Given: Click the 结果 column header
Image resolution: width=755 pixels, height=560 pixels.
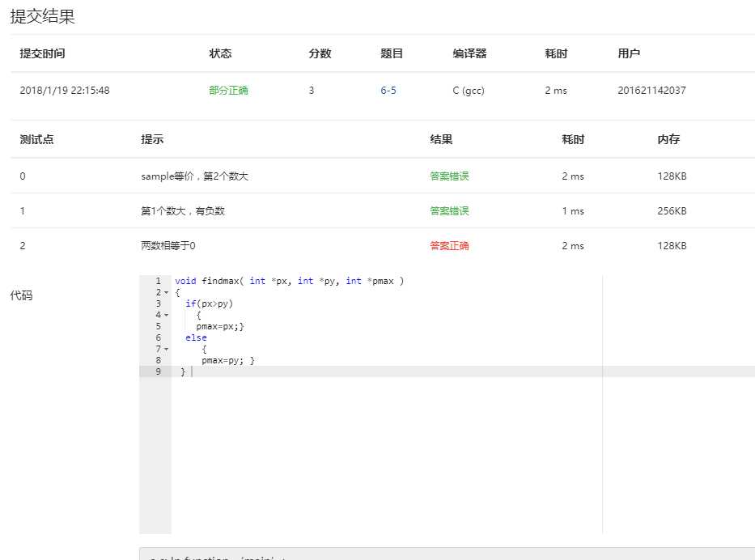Looking at the screenshot, I should tap(441, 140).
